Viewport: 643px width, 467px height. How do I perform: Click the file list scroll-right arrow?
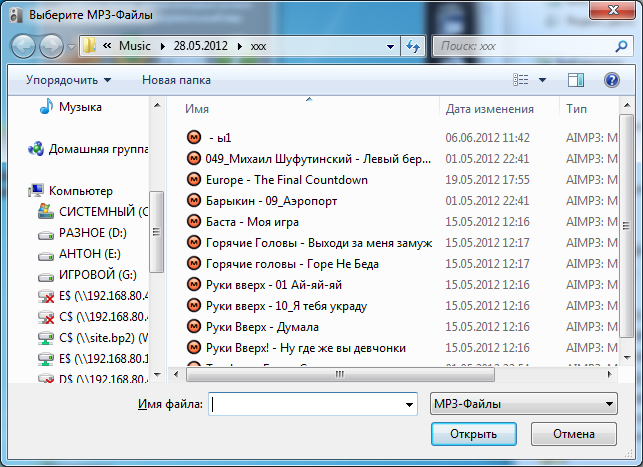[609, 374]
